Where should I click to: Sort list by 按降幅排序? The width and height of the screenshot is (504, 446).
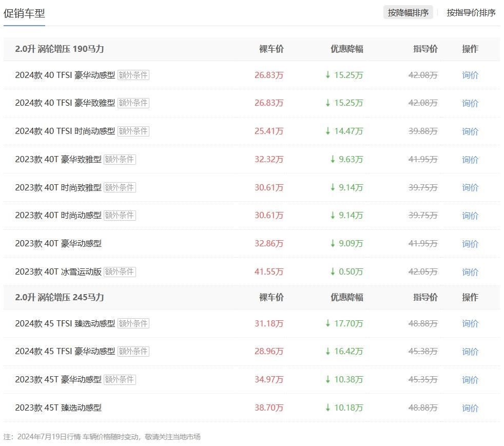click(408, 13)
